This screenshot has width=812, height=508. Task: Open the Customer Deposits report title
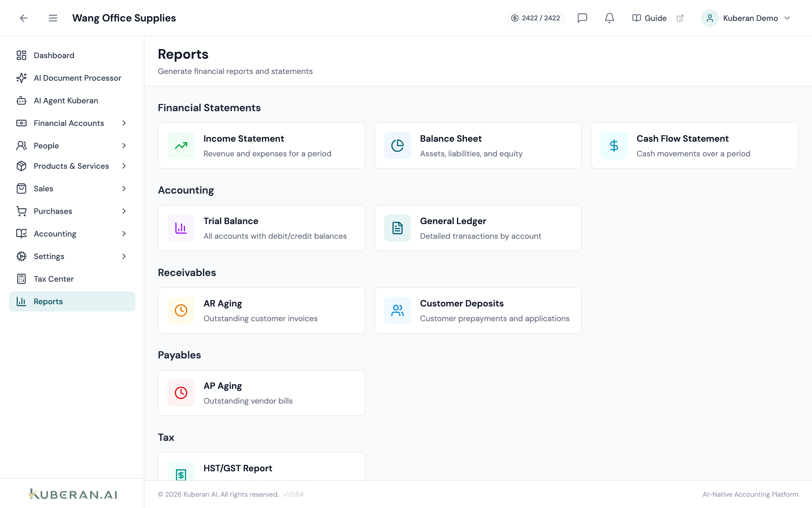[462, 303]
